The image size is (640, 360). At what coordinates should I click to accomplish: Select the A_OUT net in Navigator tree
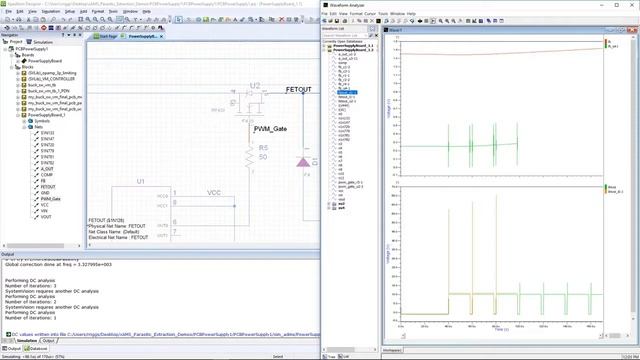[47, 169]
